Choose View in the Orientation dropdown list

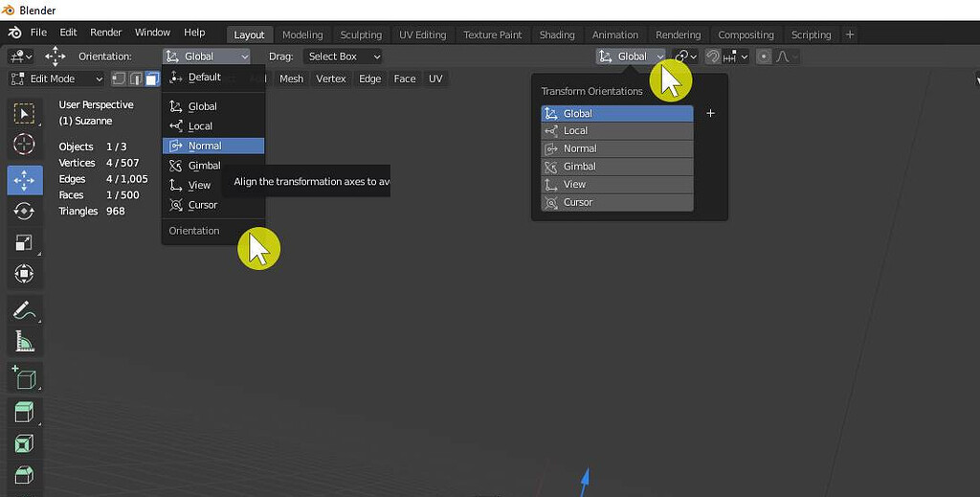pos(213,185)
